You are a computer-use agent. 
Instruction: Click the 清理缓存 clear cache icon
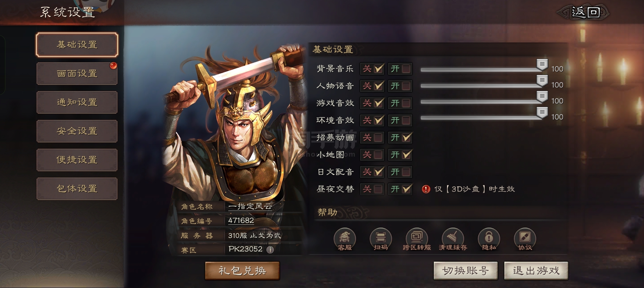tap(453, 239)
